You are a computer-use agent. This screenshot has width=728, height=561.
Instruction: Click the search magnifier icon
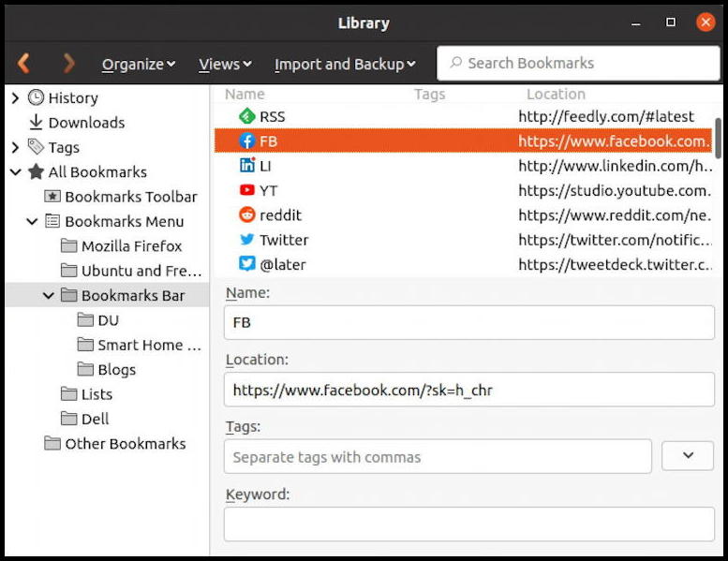click(x=456, y=62)
